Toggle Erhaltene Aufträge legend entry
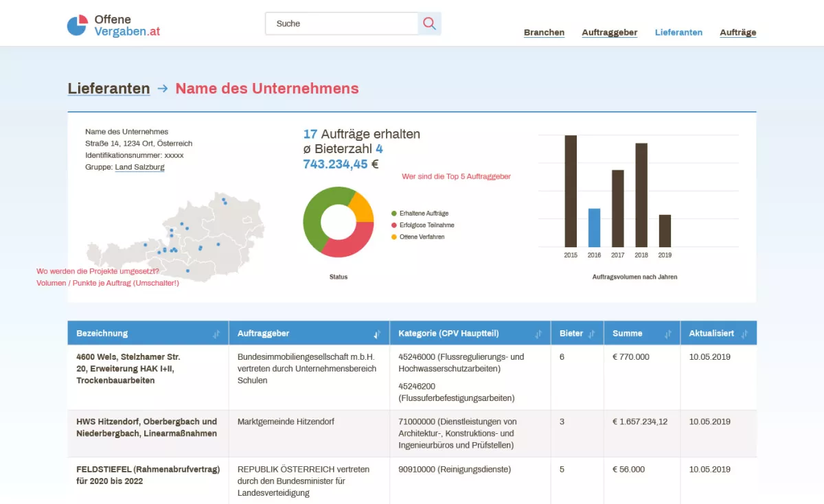This screenshot has height=504, width=824. (x=423, y=214)
